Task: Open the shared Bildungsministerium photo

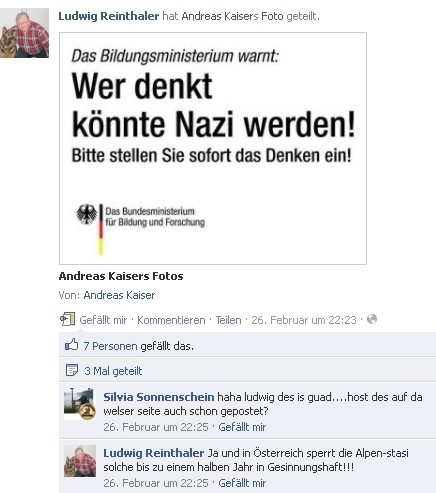Action: [x=213, y=148]
